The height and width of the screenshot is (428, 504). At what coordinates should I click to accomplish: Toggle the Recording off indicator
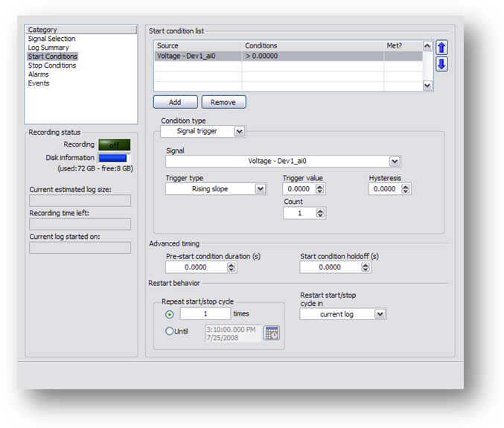pos(114,145)
